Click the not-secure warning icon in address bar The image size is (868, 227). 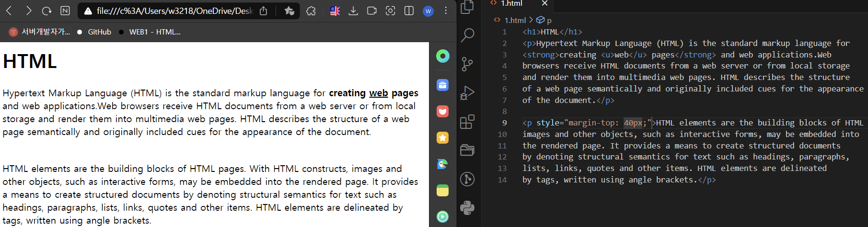point(88,11)
